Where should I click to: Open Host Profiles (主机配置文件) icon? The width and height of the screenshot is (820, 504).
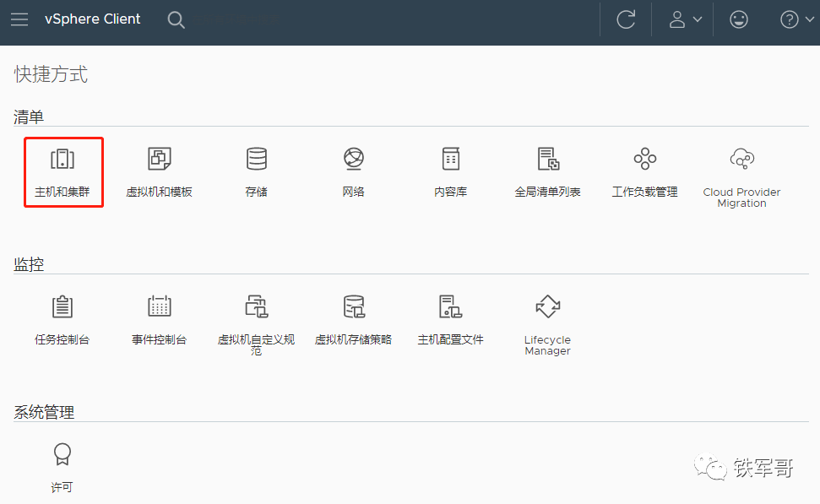pyautogui.click(x=450, y=307)
